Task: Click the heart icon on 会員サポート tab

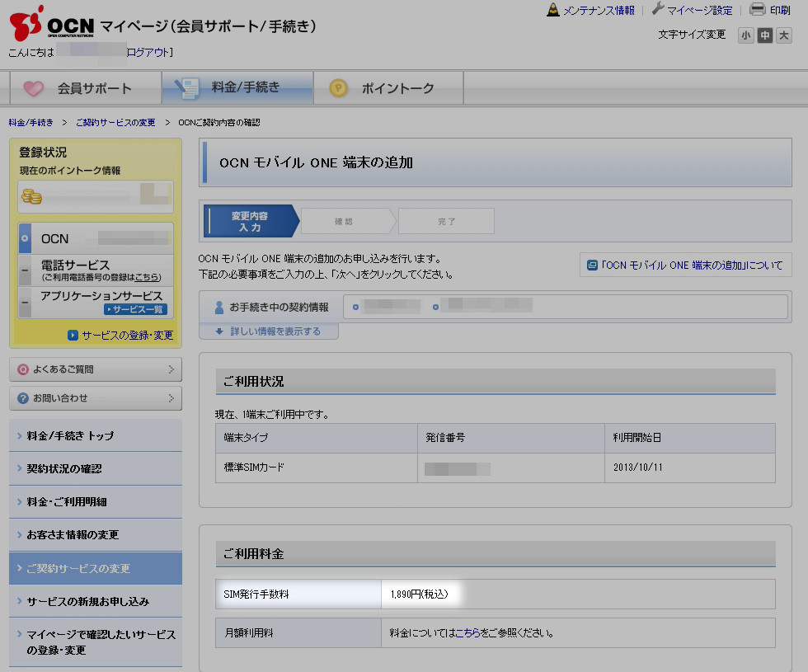Action: (31, 87)
